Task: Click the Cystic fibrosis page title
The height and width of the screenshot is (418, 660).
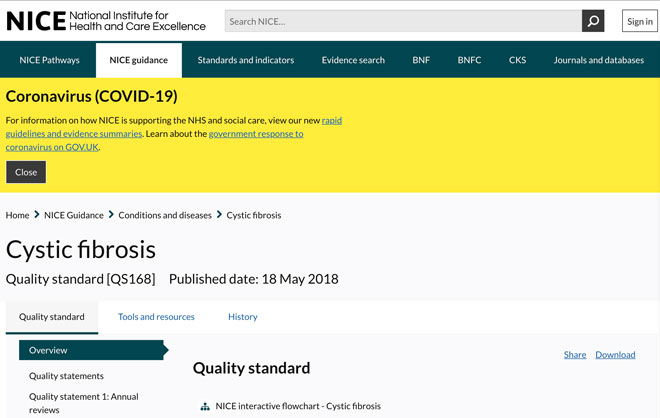Action: pos(81,250)
